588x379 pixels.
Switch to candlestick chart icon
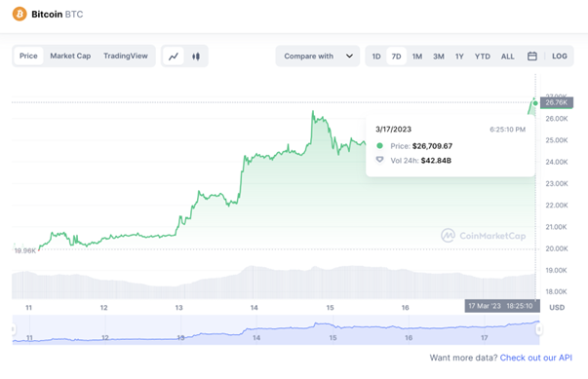[x=196, y=57]
